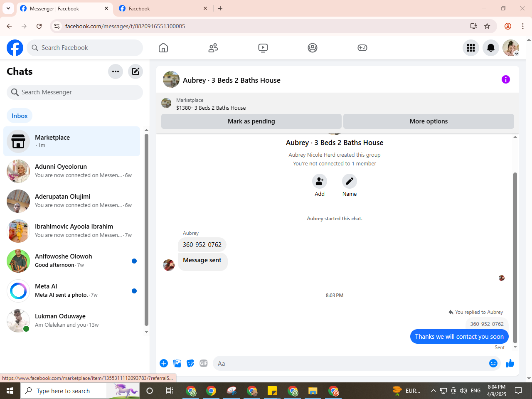Open Task View on the taskbar
The image size is (532, 399).
point(170,391)
